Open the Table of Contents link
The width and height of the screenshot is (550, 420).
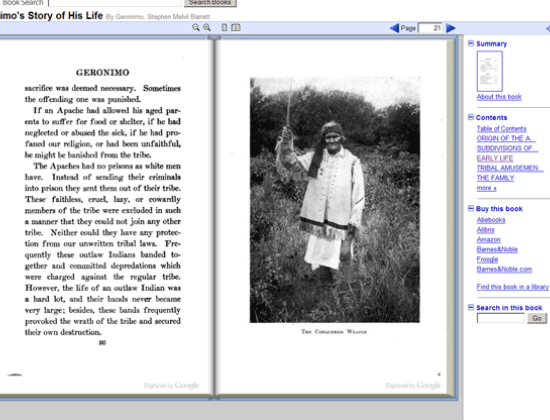[501, 128]
